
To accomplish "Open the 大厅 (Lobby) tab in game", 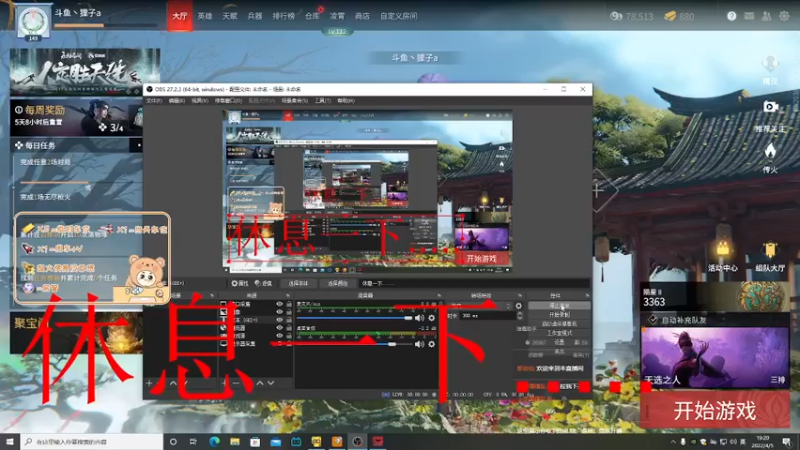I will (180, 16).
